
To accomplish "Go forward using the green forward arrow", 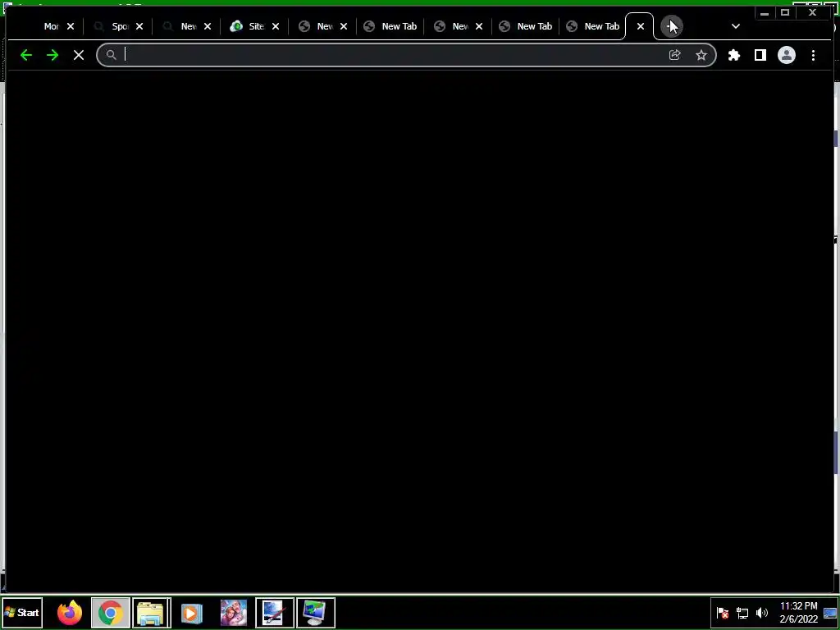I will pyautogui.click(x=52, y=55).
